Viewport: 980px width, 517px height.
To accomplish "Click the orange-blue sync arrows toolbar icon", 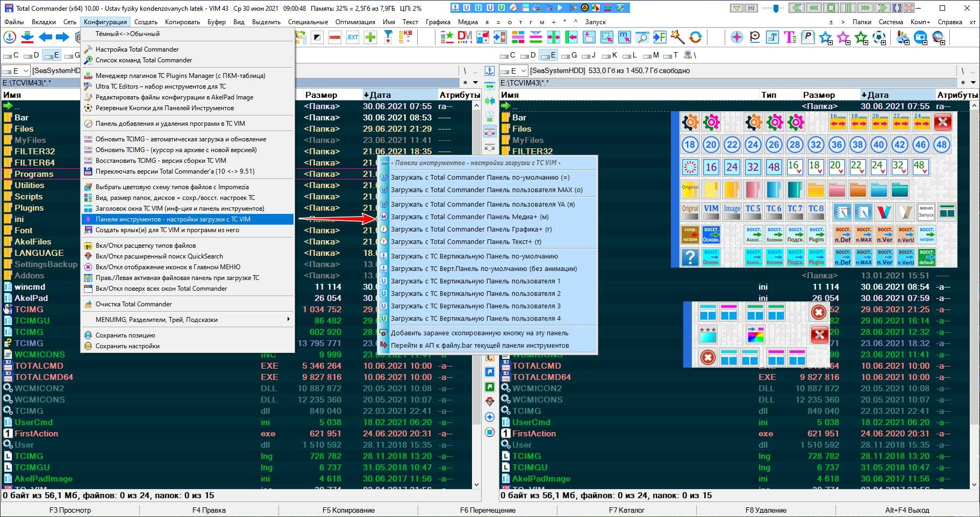I will (x=696, y=37).
